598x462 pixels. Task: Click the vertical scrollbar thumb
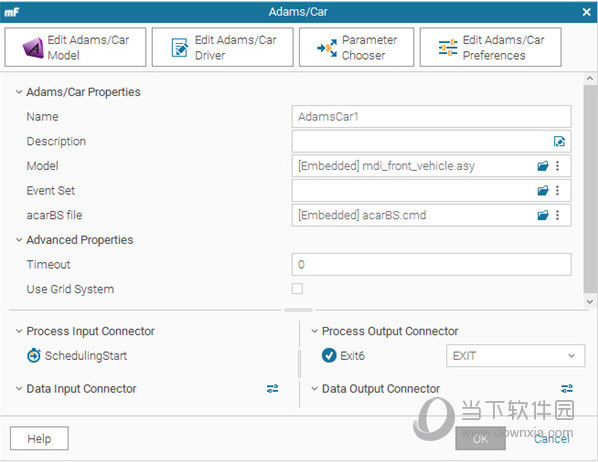[590, 189]
